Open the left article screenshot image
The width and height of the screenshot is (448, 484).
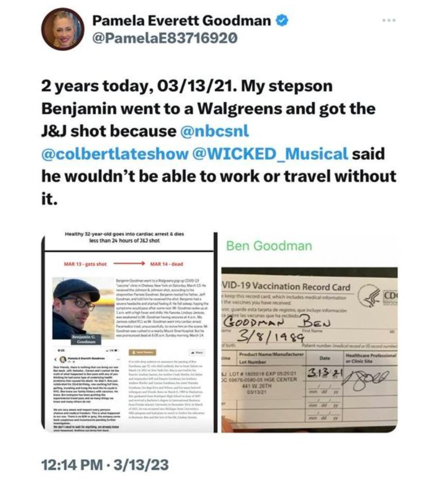coord(129,332)
